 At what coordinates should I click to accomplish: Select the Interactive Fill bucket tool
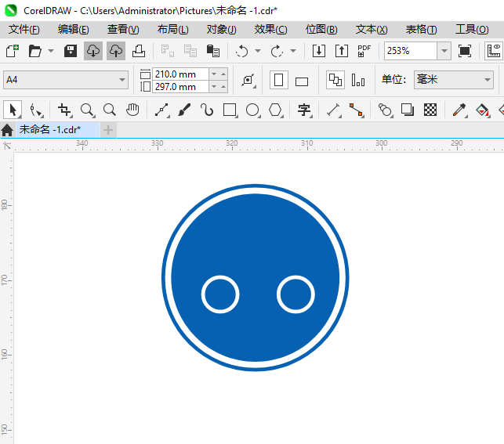tap(482, 110)
